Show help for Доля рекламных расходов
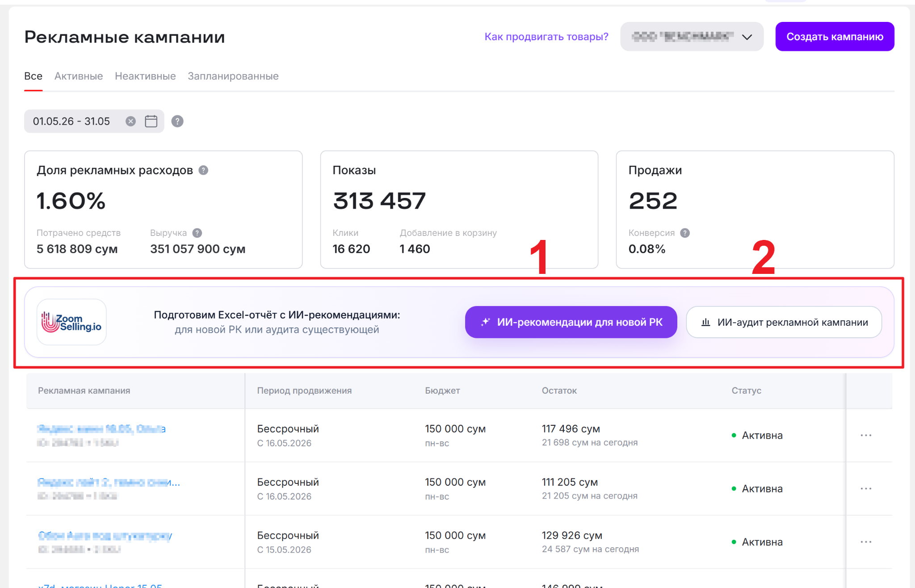Screen dimensions: 915x588 [x=203, y=170]
